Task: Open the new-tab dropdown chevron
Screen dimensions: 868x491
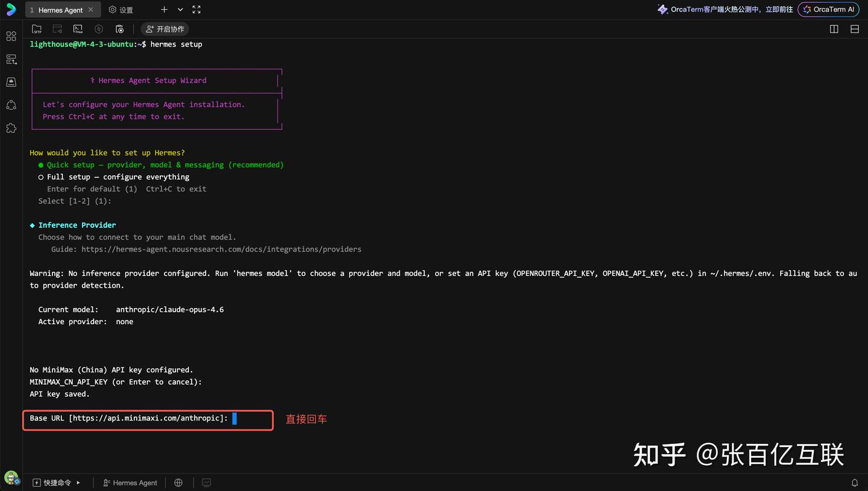Action: click(x=179, y=10)
